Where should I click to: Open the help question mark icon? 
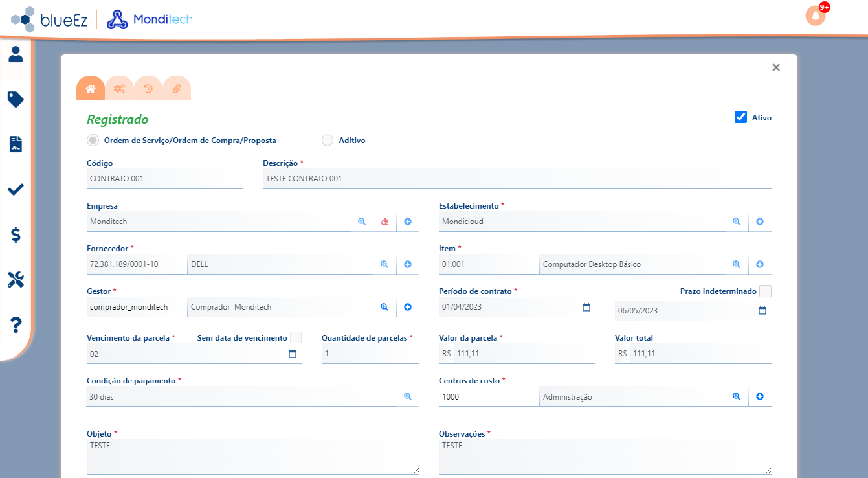(16, 325)
